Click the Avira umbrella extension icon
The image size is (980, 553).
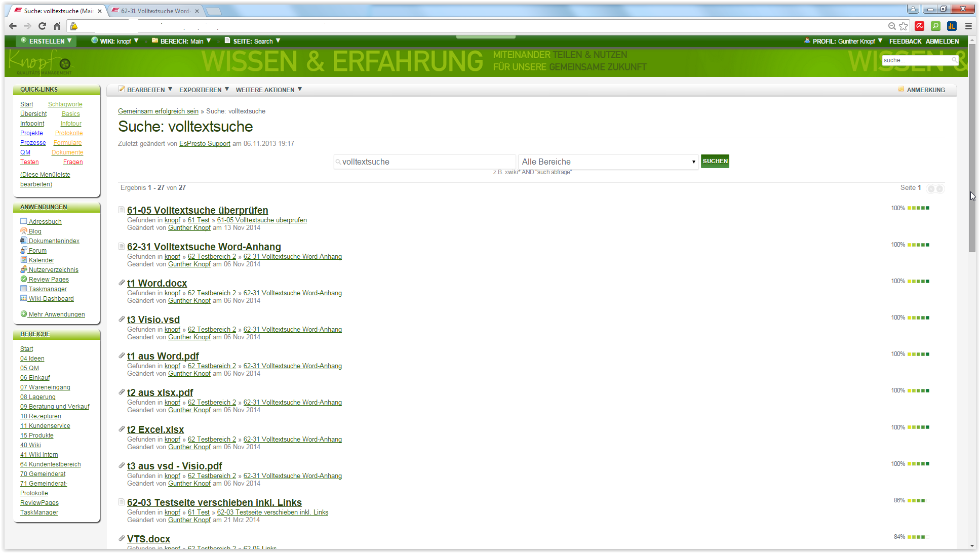tap(920, 26)
